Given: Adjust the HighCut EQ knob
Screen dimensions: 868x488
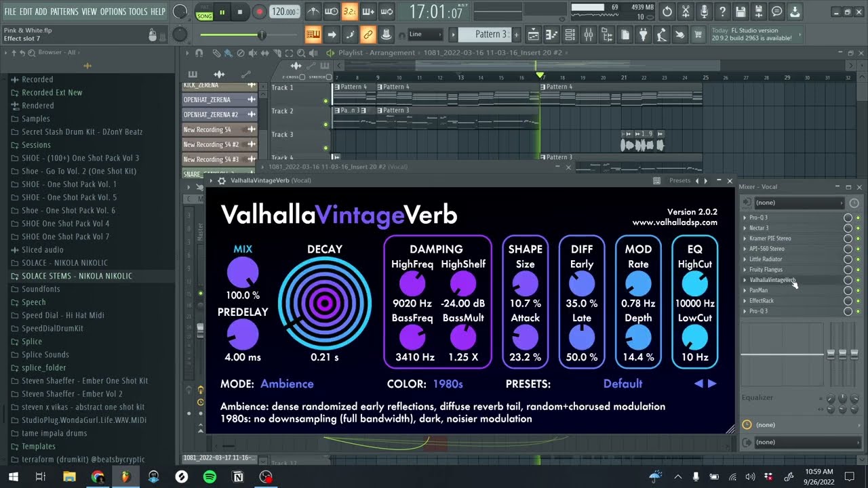Looking at the screenshot, I should [x=694, y=283].
